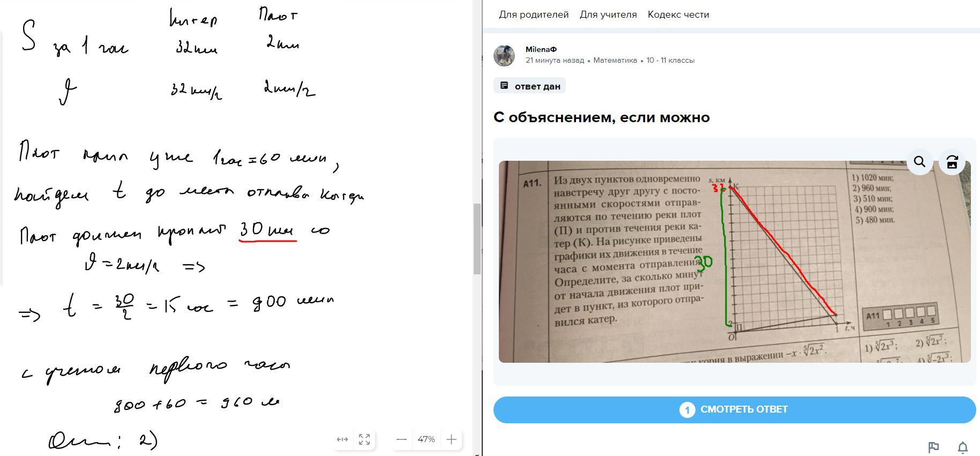
Task: Open fullscreen view of the document
Action: [x=364, y=439]
